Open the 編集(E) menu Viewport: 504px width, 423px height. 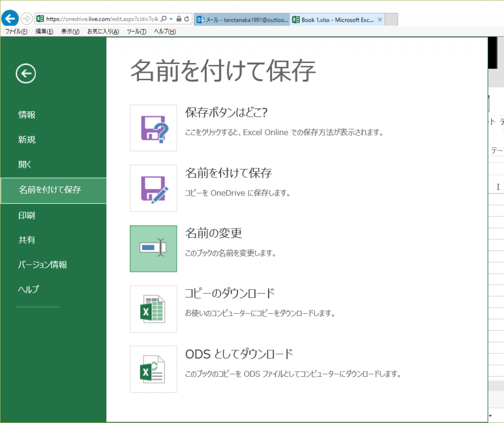pyautogui.click(x=44, y=31)
